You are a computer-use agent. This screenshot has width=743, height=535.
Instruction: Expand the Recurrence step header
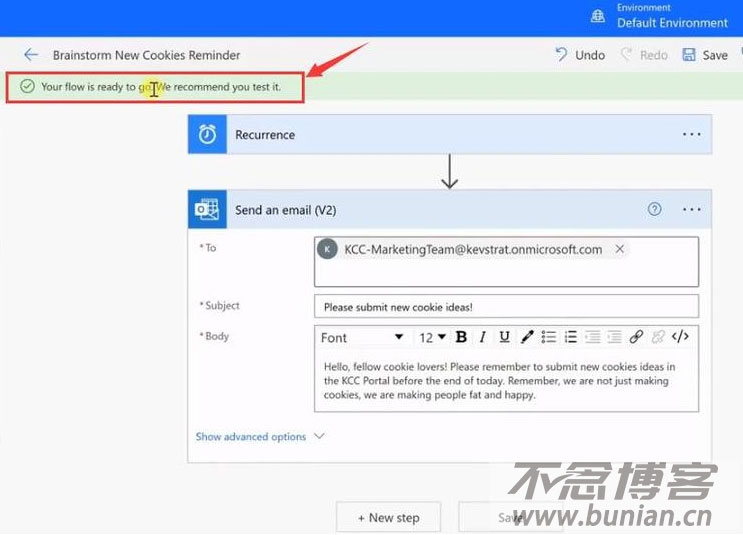point(450,135)
